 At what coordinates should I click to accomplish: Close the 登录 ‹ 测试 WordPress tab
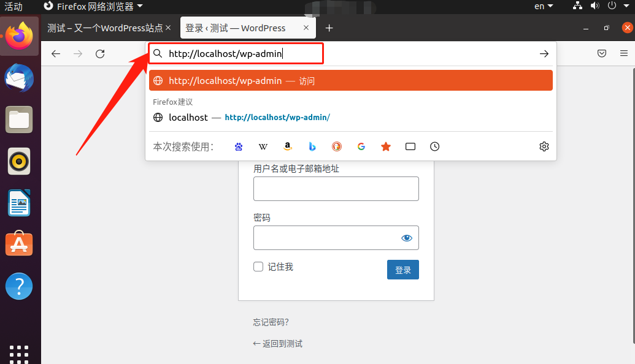(x=306, y=28)
